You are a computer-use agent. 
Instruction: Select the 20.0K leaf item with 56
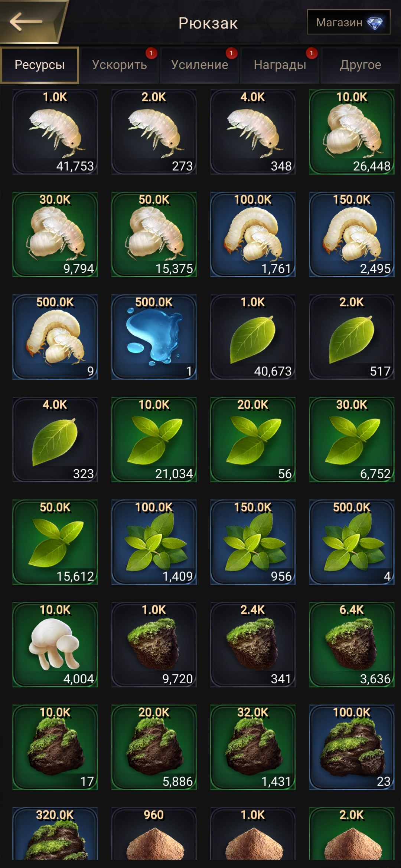tap(253, 440)
